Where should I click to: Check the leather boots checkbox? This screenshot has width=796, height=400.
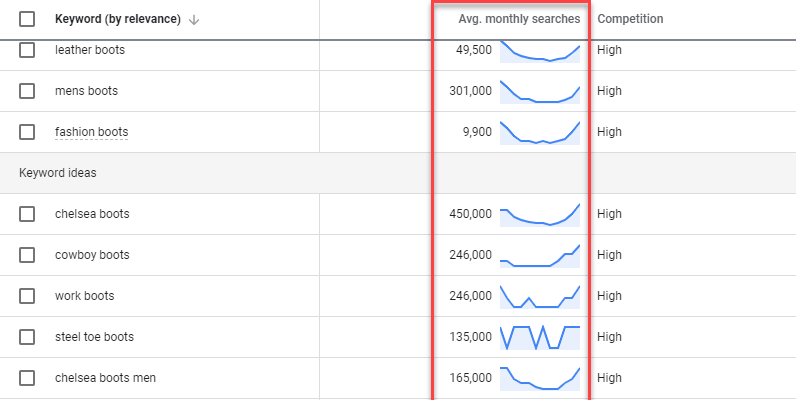pos(27,50)
